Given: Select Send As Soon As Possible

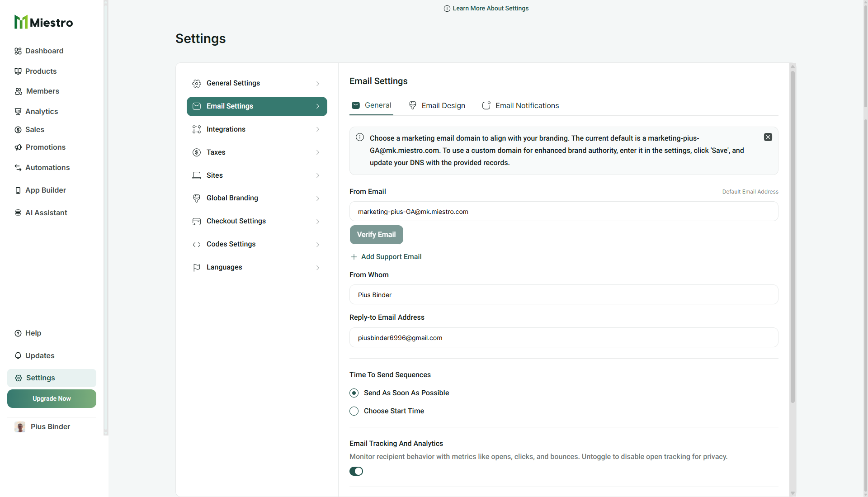Looking at the screenshot, I should 354,393.
